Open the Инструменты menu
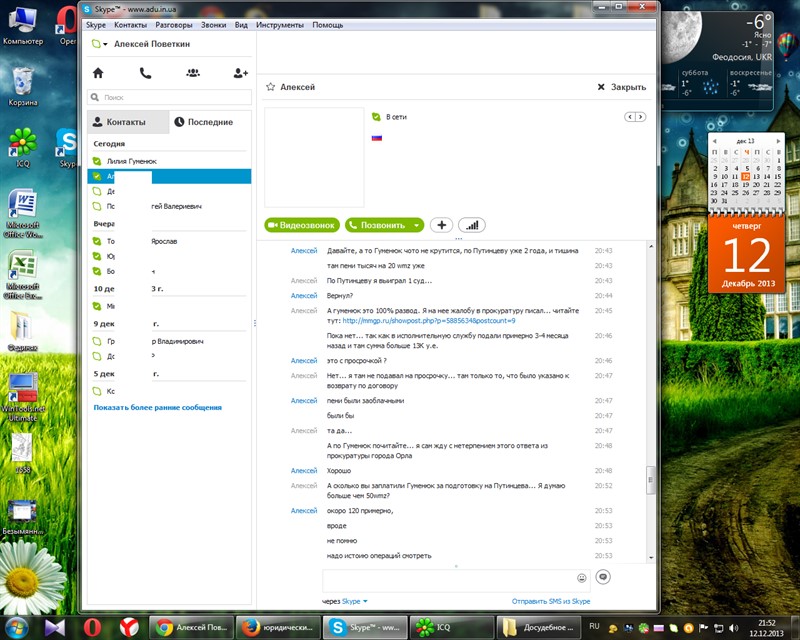Image resolution: width=800 pixels, height=640 pixels. pyautogui.click(x=280, y=25)
